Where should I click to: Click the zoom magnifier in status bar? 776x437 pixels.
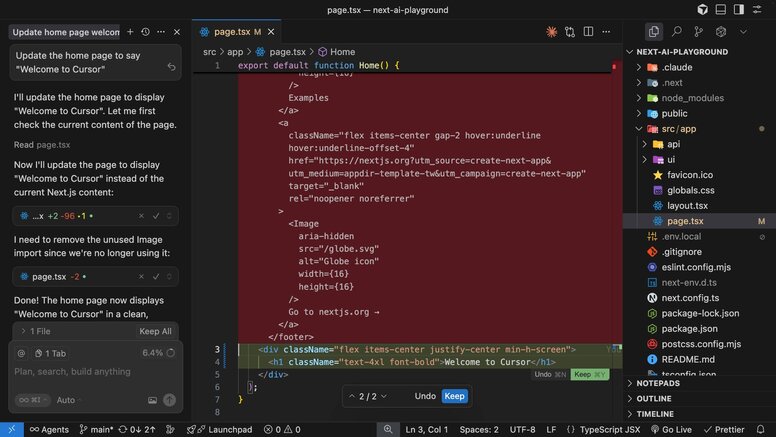tap(388, 430)
